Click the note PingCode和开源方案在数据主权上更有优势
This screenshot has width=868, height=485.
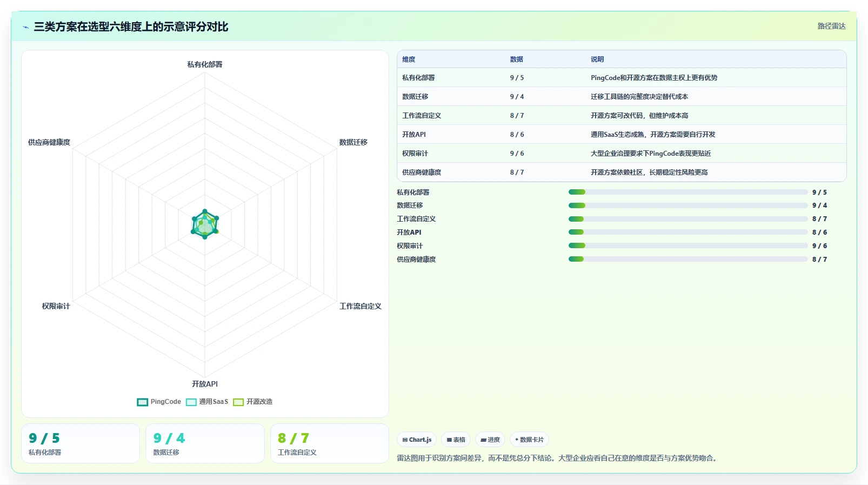[654, 78]
